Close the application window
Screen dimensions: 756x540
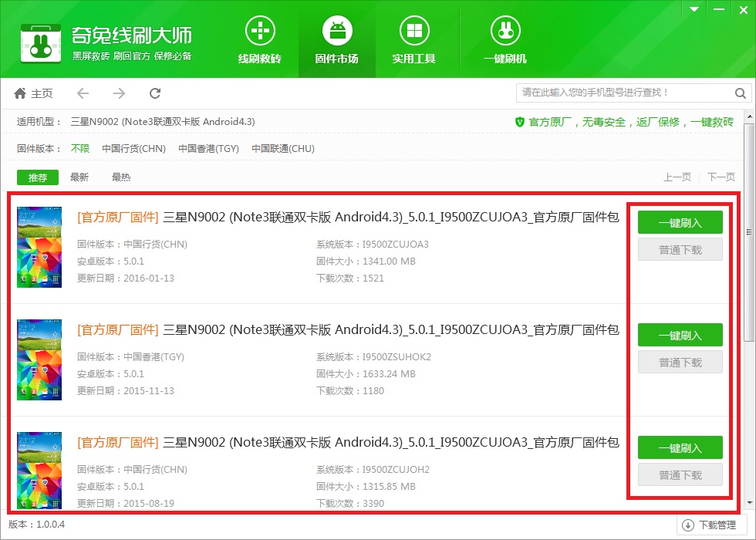[x=744, y=9]
